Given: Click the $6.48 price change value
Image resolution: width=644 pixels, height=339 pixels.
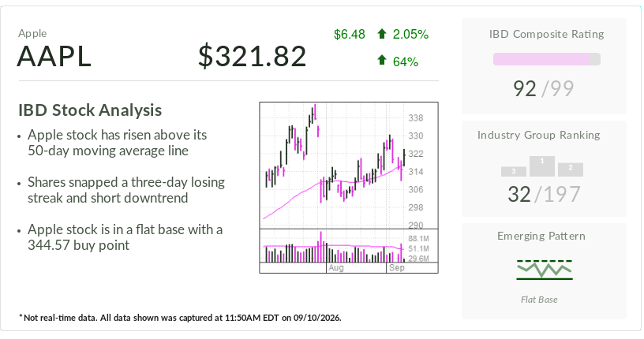Looking at the screenshot, I should tap(349, 34).
